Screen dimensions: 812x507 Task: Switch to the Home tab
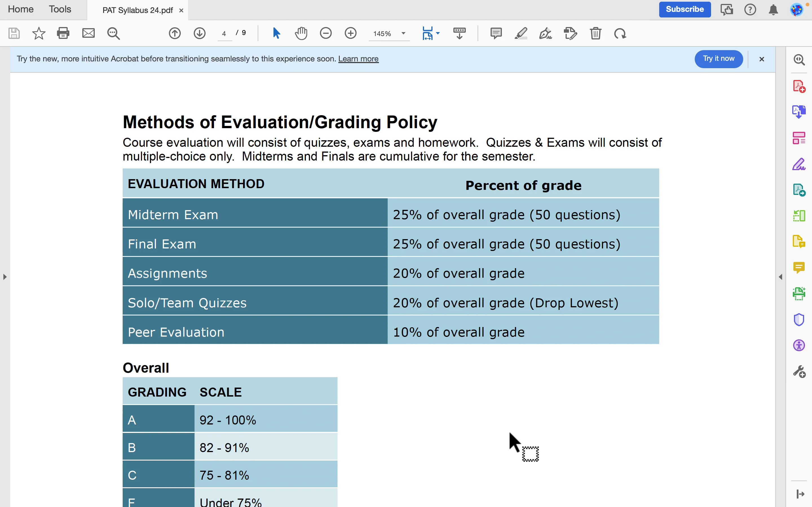21,9
